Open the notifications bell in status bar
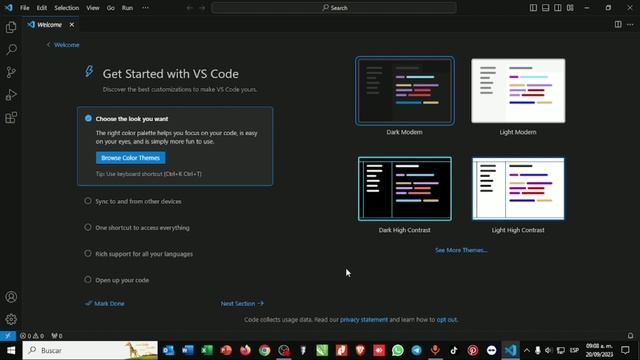Viewport: 640px width, 360px height. tap(630, 336)
